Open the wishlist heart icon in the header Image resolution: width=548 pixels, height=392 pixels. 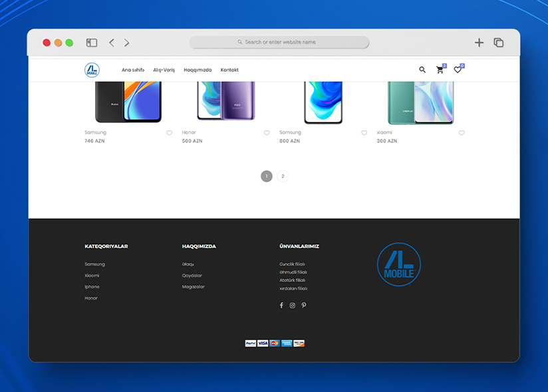(458, 70)
